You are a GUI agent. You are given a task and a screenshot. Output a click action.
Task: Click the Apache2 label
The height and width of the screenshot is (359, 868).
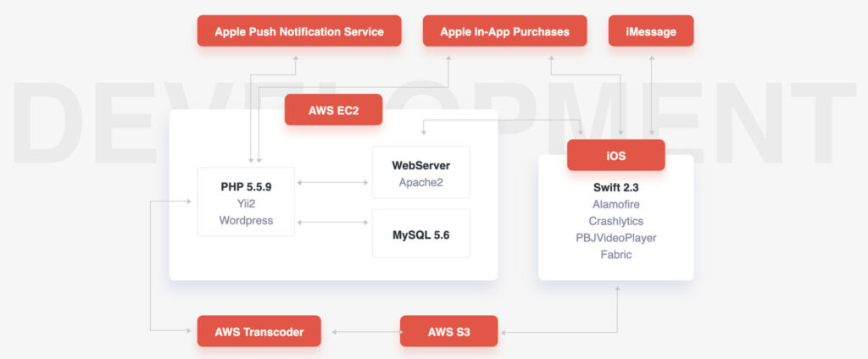click(x=420, y=181)
